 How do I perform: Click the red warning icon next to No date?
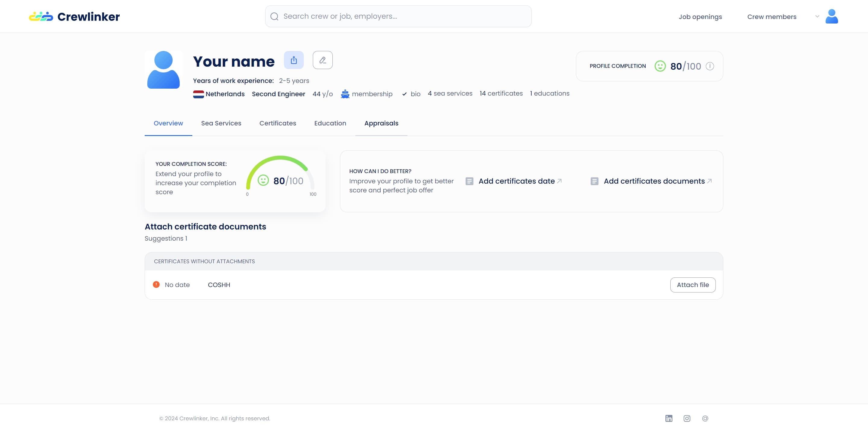(x=156, y=285)
